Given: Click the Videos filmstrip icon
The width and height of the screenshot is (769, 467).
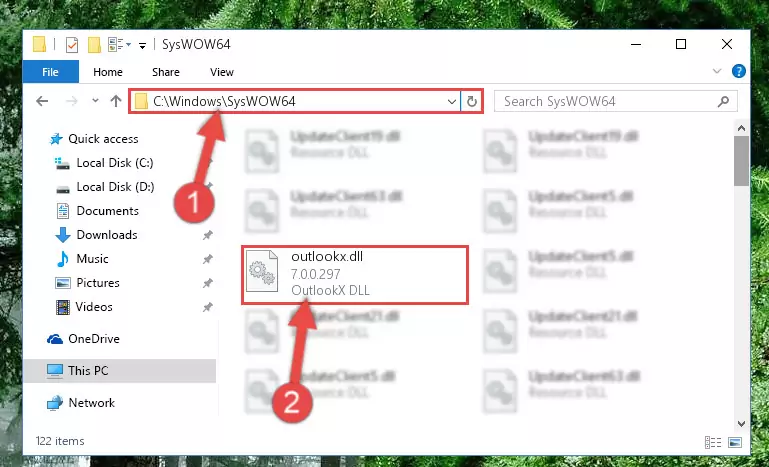Looking at the screenshot, I should (x=63, y=307).
